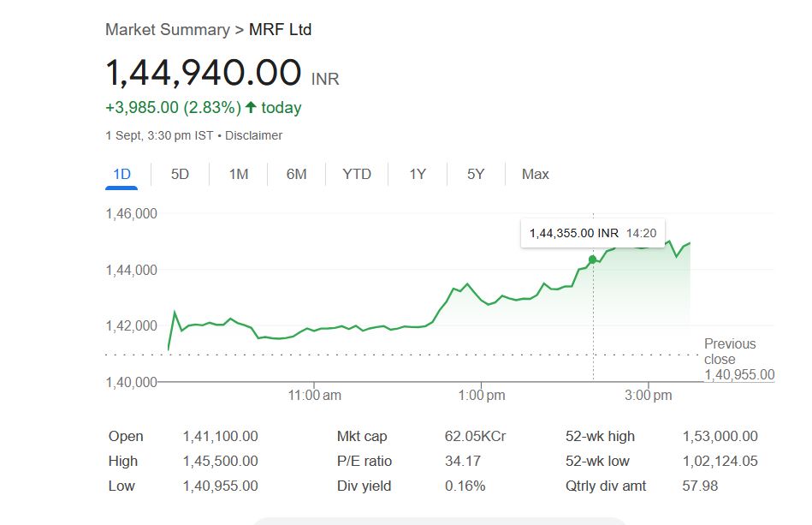Image resolution: width=812 pixels, height=525 pixels.
Task: Click the MRF Ltd title
Action: (280, 30)
